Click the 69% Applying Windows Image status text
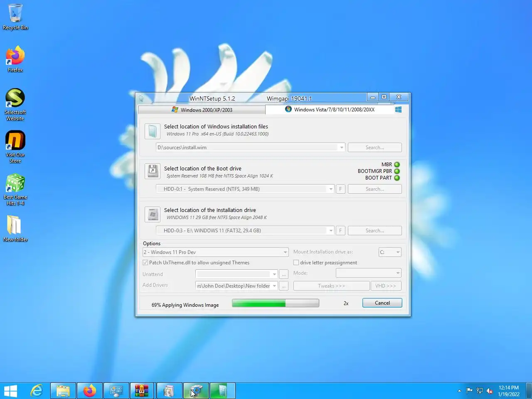The width and height of the screenshot is (532, 399). coord(185,305)
